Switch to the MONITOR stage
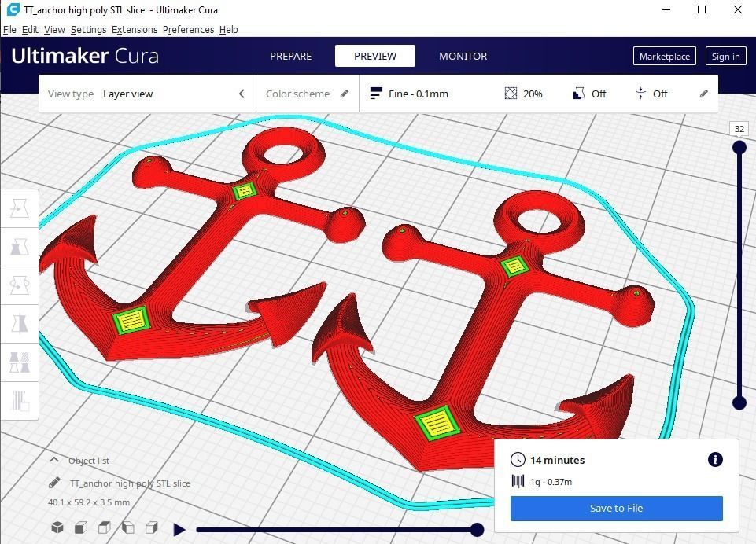 pyautogui.click(x=463, y=56)
